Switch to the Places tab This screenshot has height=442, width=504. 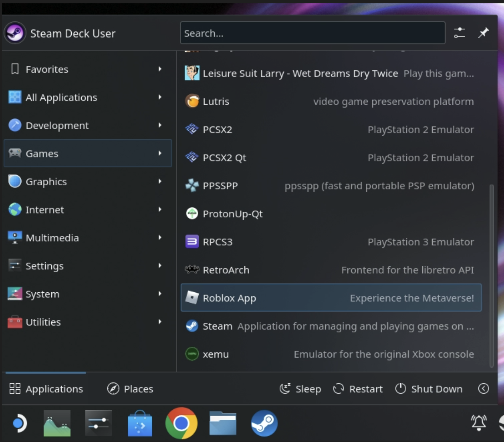[x=130, y=389]
